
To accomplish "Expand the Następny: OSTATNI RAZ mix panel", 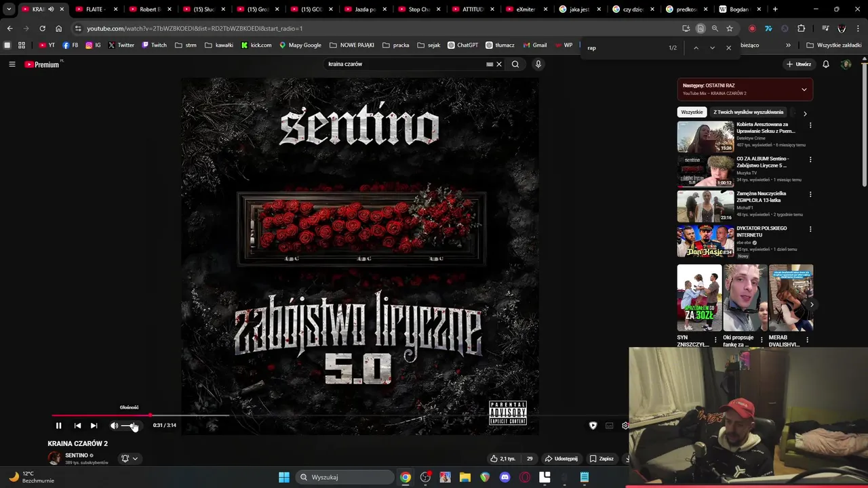I will coord(804,89).
